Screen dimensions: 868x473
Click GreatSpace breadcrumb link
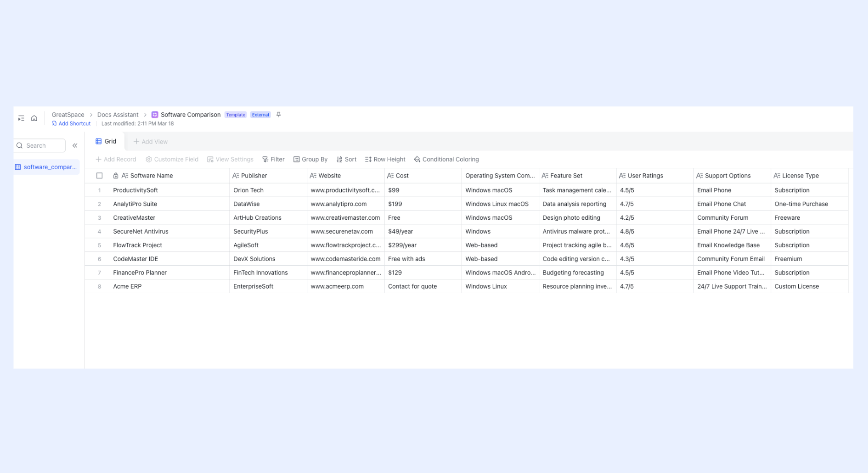point(68,115)
